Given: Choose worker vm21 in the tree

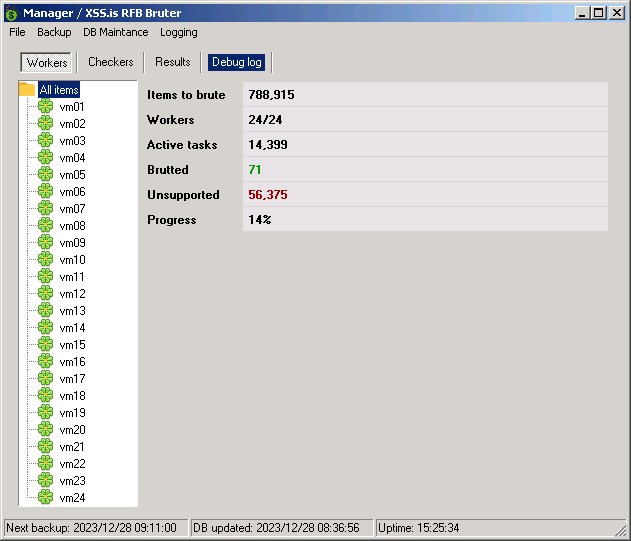Looking at the screenshot, I should tap(72, 446).
